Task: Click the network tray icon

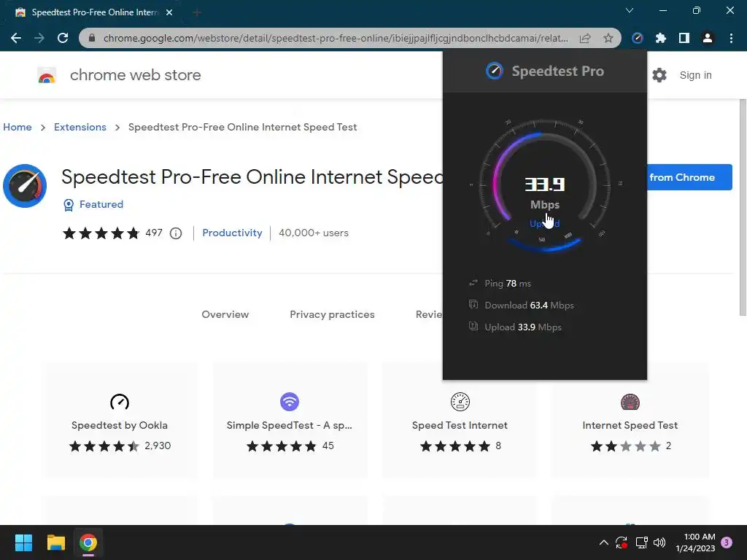Action: coord(641,542)
